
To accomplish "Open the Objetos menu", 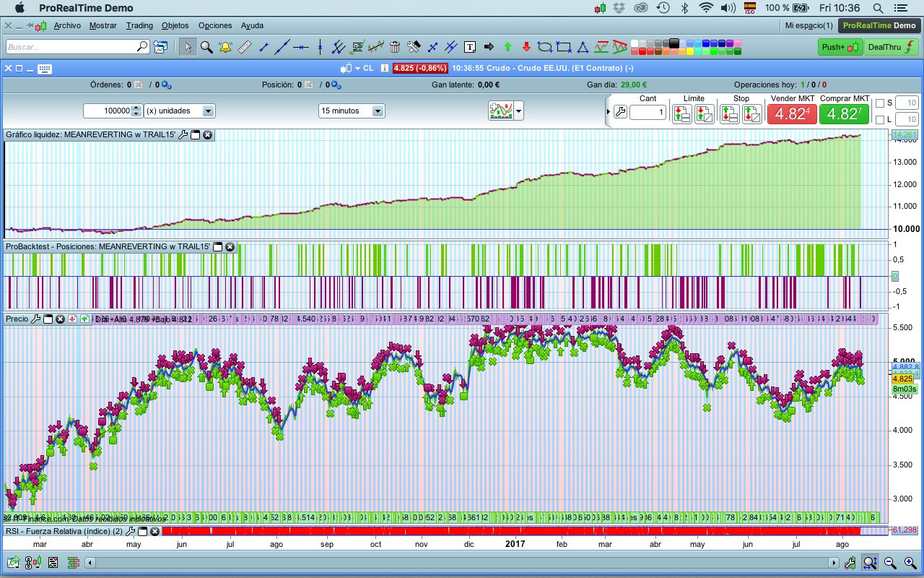I will 175,25.
